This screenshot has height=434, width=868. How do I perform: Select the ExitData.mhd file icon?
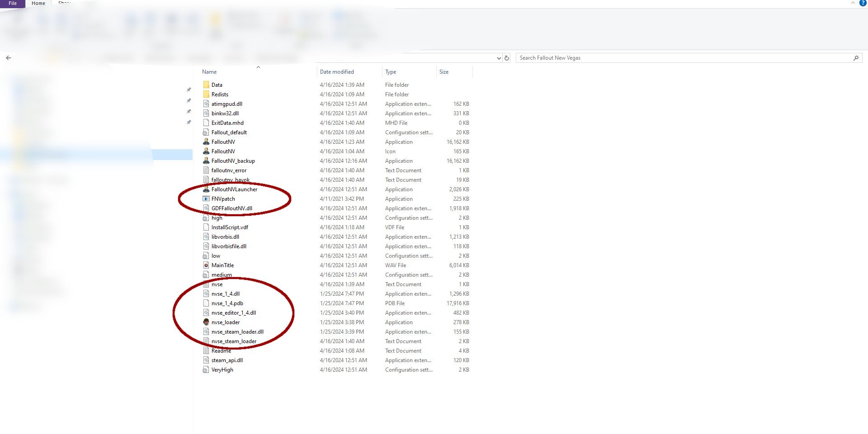[206, 123]
